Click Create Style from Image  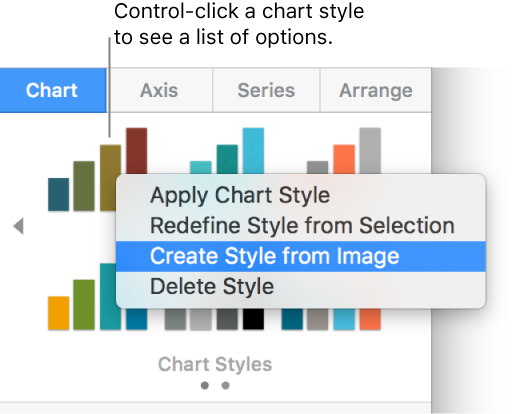point(301,256)
